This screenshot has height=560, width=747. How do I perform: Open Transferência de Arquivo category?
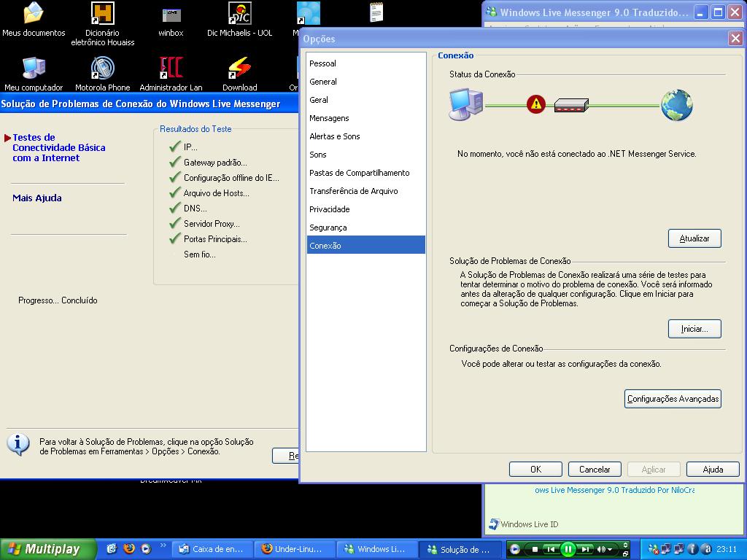(x=366, y=191)
